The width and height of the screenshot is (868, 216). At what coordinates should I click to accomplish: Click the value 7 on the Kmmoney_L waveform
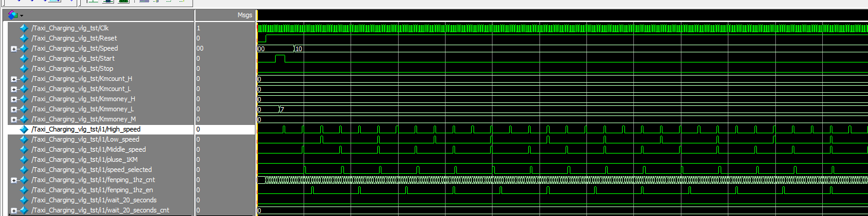[x=282, y=109]
